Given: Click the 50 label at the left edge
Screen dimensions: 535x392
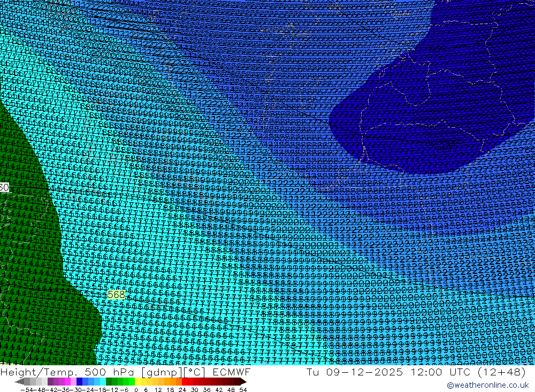Looking at the screenshot, I should point(4,187).
